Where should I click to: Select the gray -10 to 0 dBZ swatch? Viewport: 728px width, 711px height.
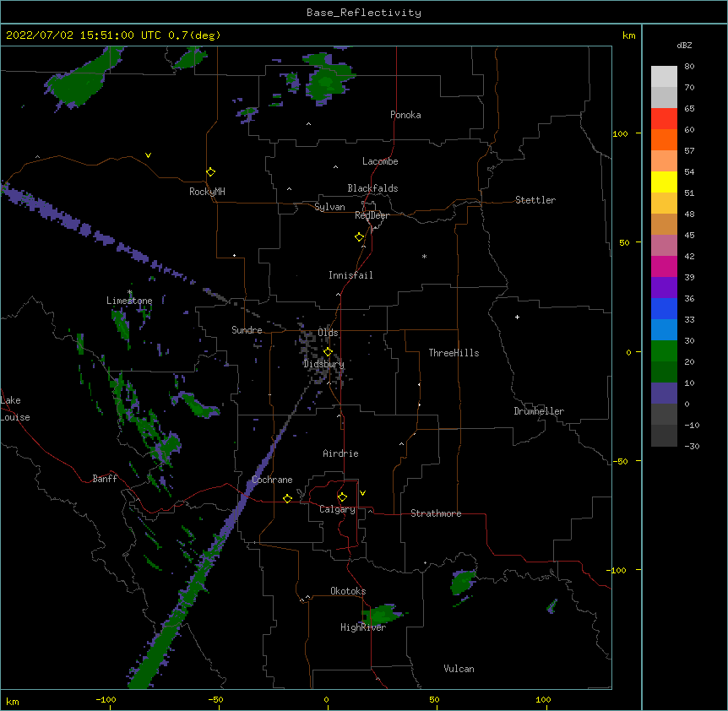coord(664,414)
